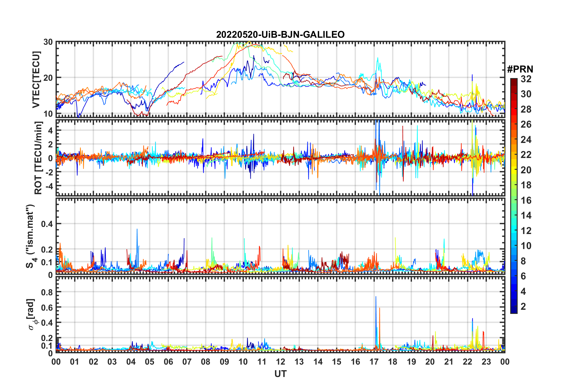This screenshot has height=392, width=561.
Task: Click the x-axis tick label 19
Action: (411, 362)
